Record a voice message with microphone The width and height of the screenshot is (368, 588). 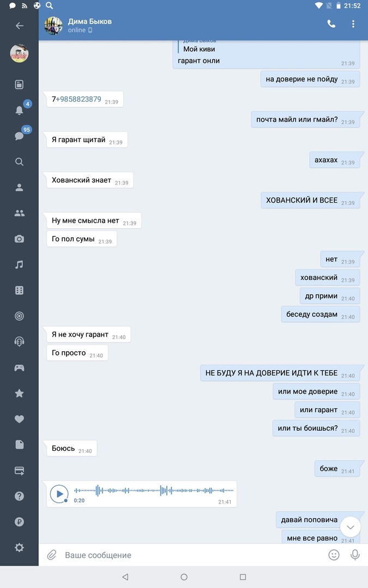355,555
